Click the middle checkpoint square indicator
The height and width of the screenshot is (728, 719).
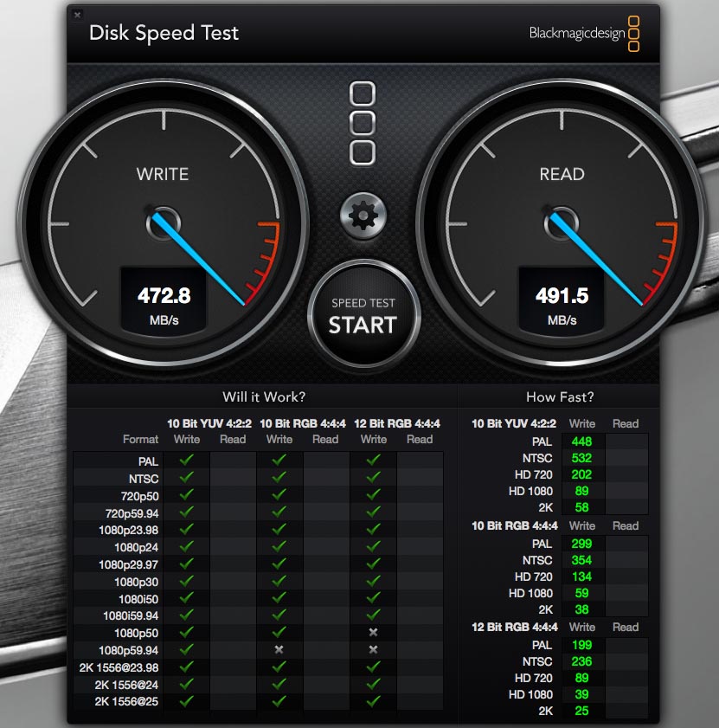(x=363, y=121)
